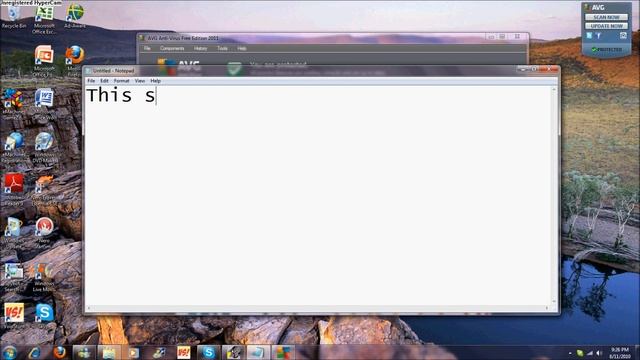The image size is (640, 360).
Task: Click Update Now in AVG gadget
Action: coord(606,26)
